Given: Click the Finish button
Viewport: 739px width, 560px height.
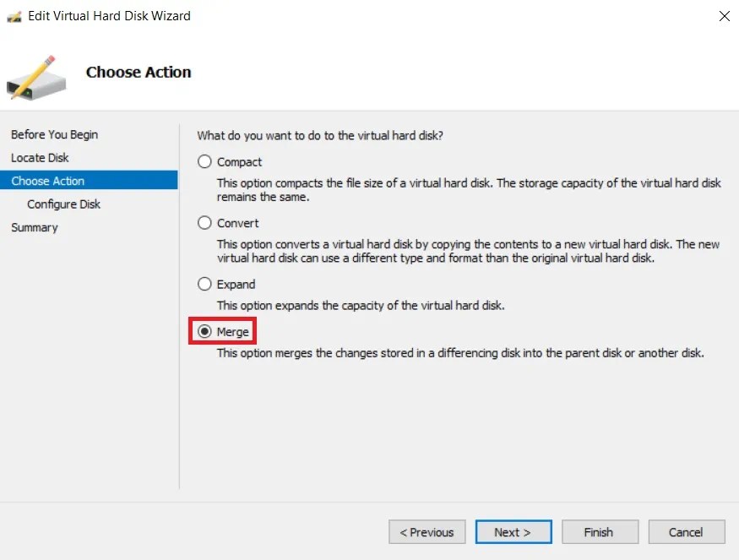Looking at the screenshot, I should coord(600,532).
